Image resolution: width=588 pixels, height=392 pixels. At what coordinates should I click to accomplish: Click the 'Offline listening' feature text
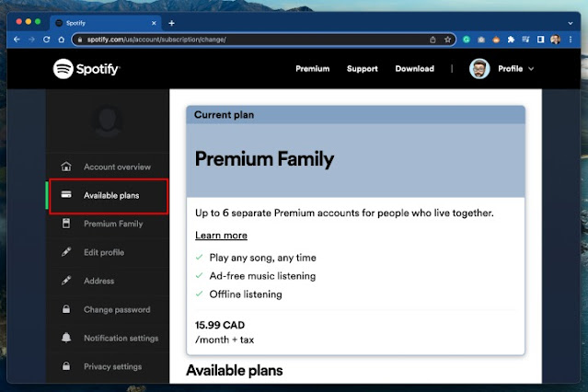click(x=246, y=294)
